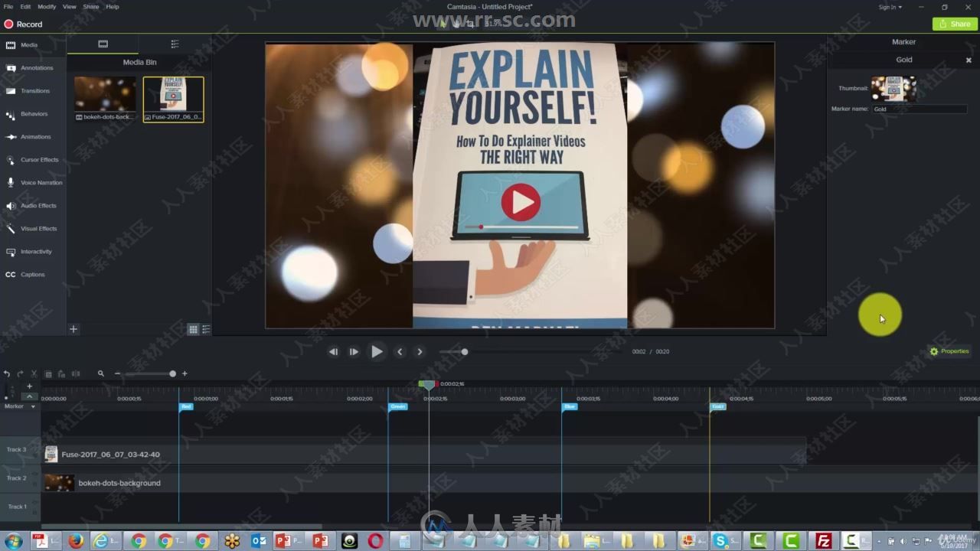Click the timeline zoom in plus
Viewport: 980px width, 551px height.
tap(185, 374)
